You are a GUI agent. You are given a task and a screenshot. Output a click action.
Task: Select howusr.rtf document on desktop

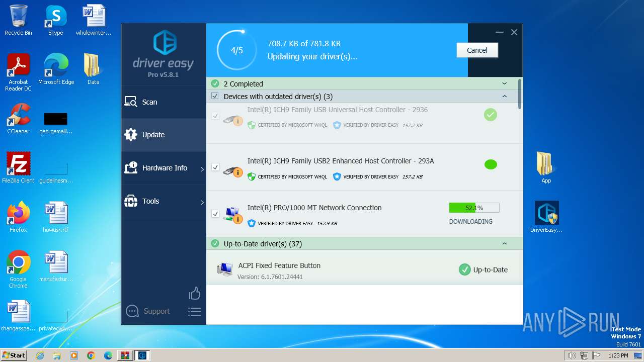tap(56, 217)
